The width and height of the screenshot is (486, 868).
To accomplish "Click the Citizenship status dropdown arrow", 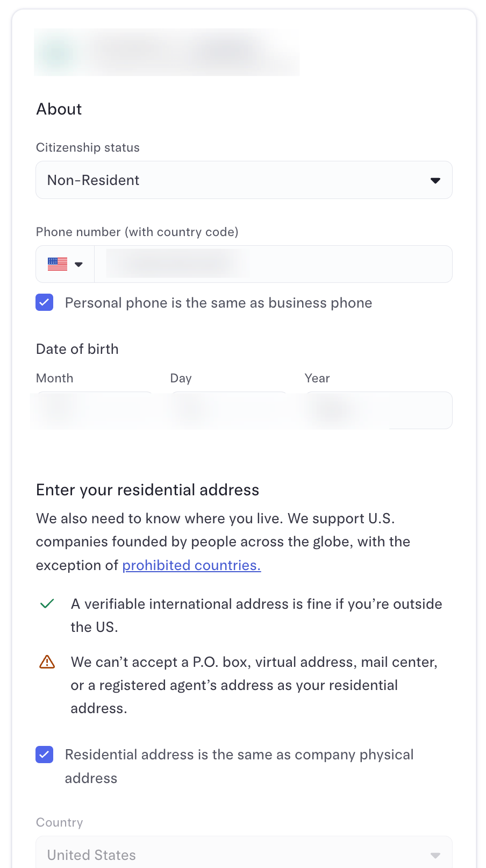I will tap(435, 181).
